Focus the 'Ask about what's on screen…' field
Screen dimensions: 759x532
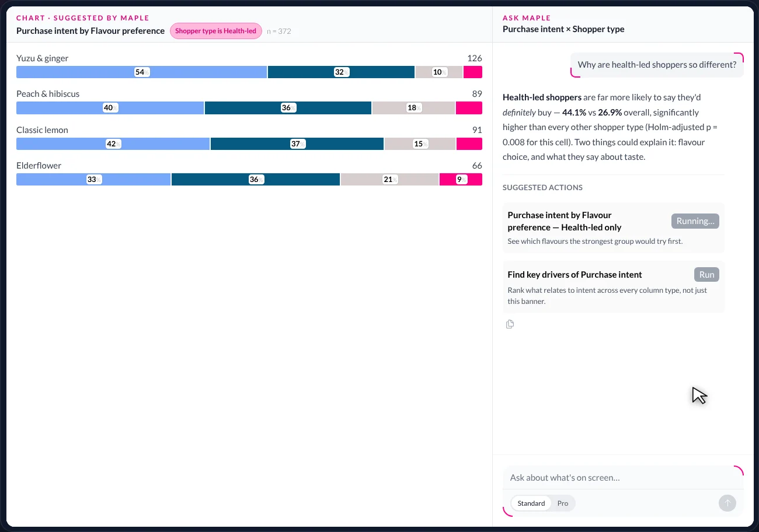tap(623, 478)
